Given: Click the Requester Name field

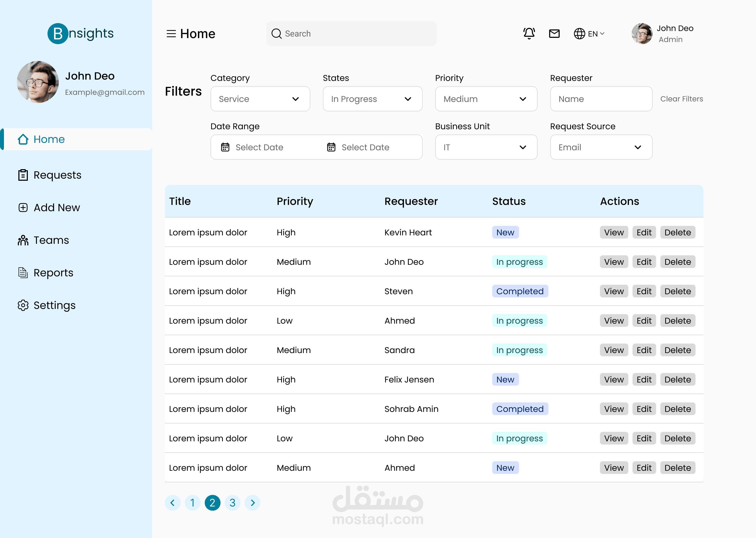Looking at the screenshot, I should 601,99.
